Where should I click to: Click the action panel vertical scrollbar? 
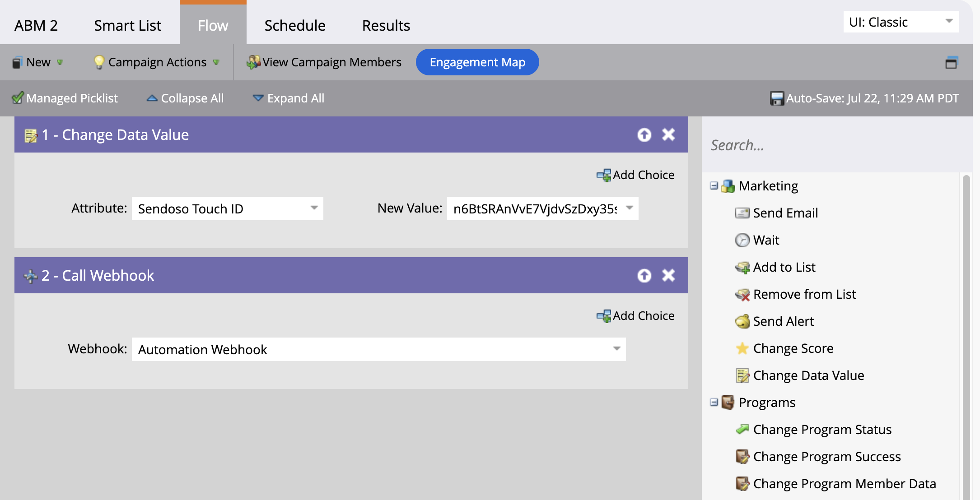pyautogui.click(x=966, y=337)
